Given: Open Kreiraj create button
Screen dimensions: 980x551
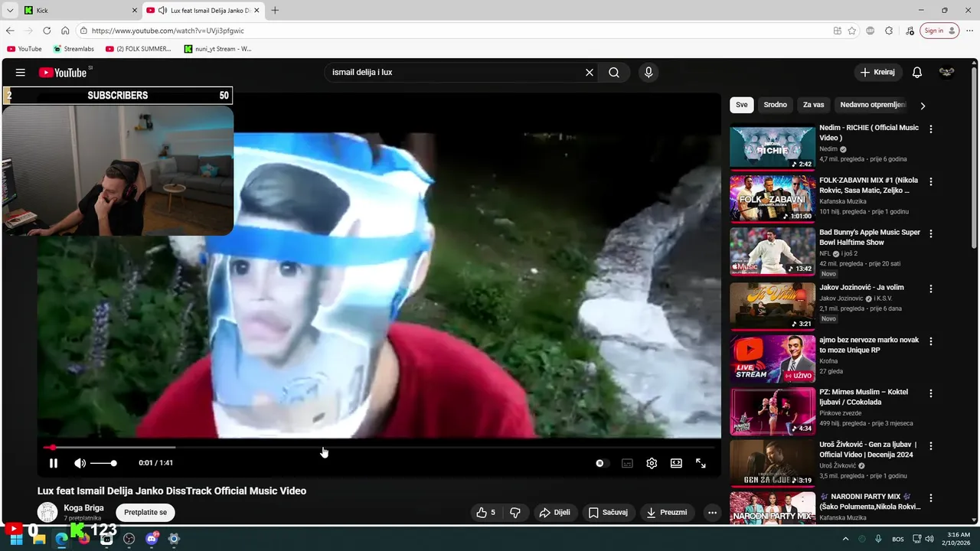Looking at the screenshot, I should [877, 73].
